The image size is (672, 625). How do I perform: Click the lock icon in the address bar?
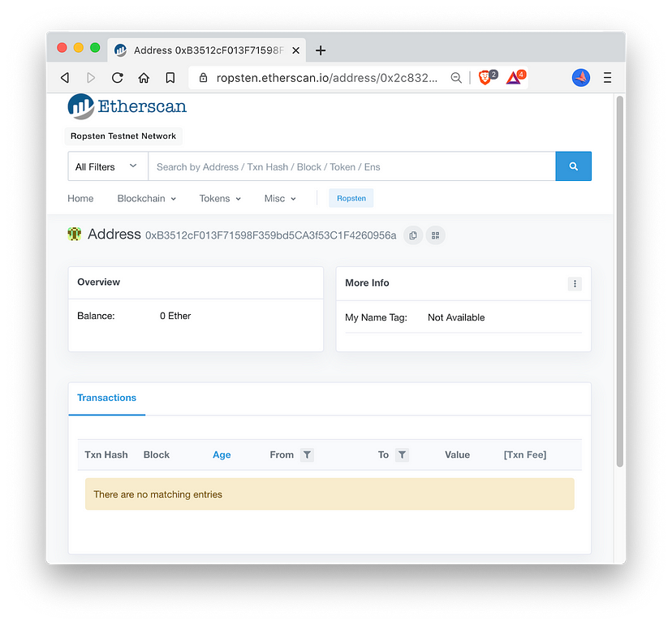[203, 78]
